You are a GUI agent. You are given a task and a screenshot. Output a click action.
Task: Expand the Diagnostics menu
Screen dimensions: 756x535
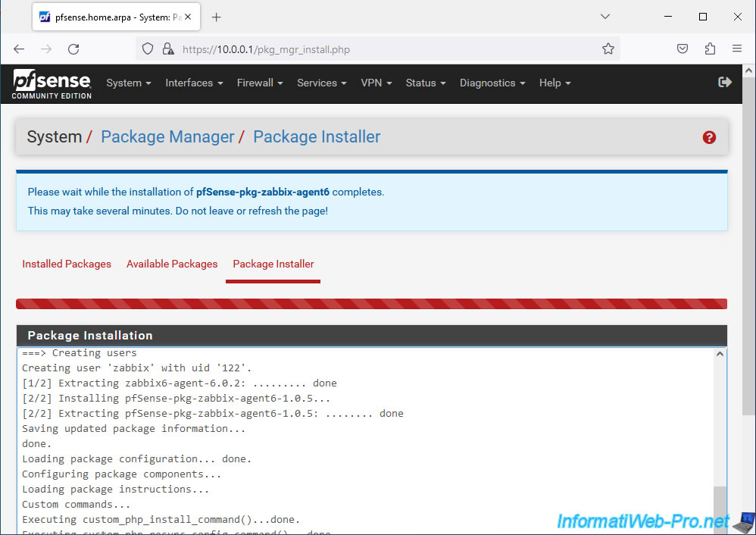tap(492, 83)
